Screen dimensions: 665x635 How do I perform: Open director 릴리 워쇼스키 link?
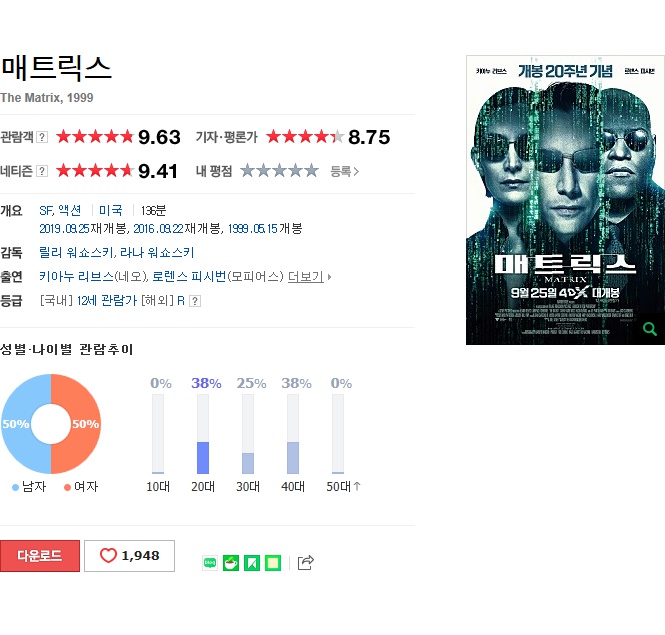(x=76, y=252)
